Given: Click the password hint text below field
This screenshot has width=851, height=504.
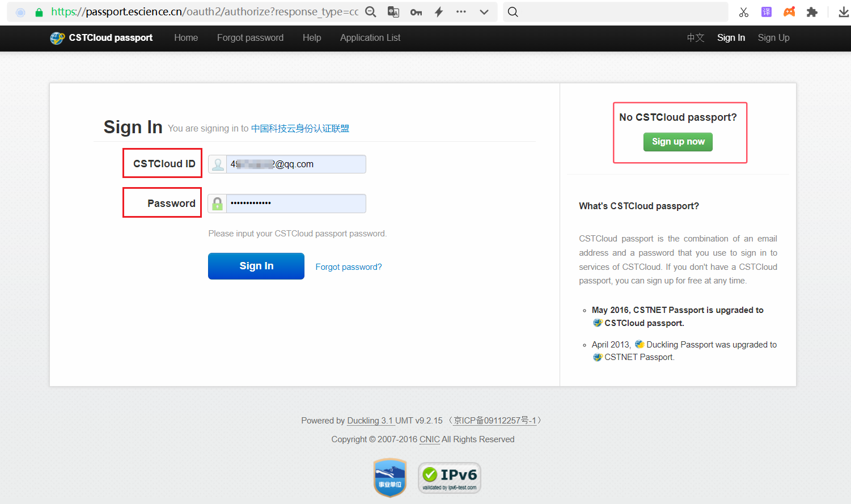Looking at the screenshot, I should [x=298, y=234].
